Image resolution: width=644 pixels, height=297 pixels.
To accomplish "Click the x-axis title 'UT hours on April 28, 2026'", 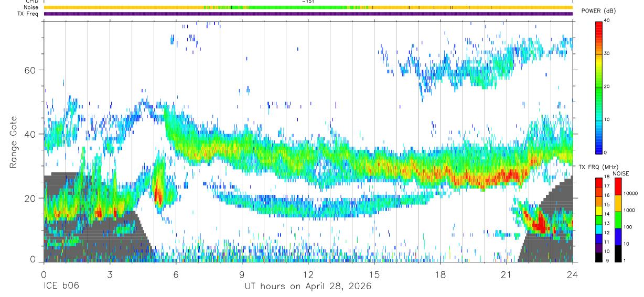I will pyautogui.click(x=308, y=287).
